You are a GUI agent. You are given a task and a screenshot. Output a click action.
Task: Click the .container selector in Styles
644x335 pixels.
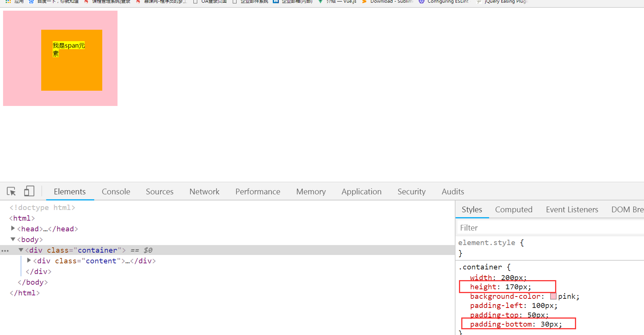pyautogui.click(x=480, y=267)
